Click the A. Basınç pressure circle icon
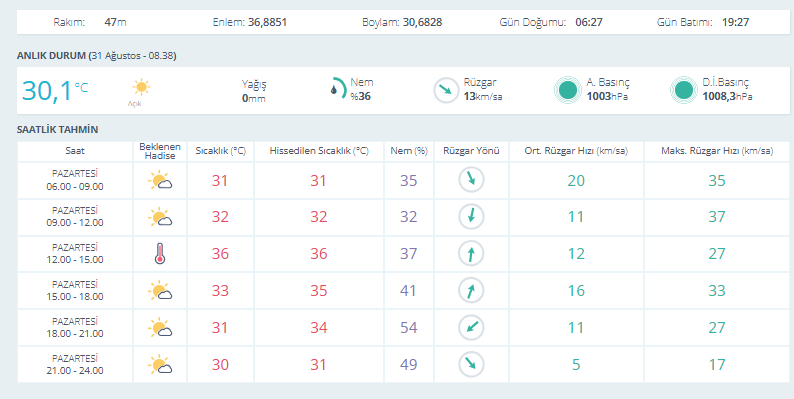Image resolution: width=794 pixels, height=399 pixels. [567, 90]
